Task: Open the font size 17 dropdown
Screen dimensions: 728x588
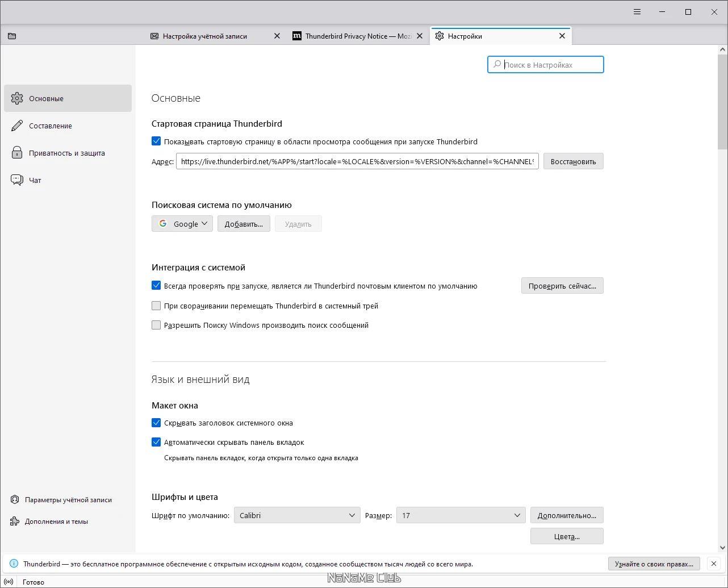Action: pos(461,515)
